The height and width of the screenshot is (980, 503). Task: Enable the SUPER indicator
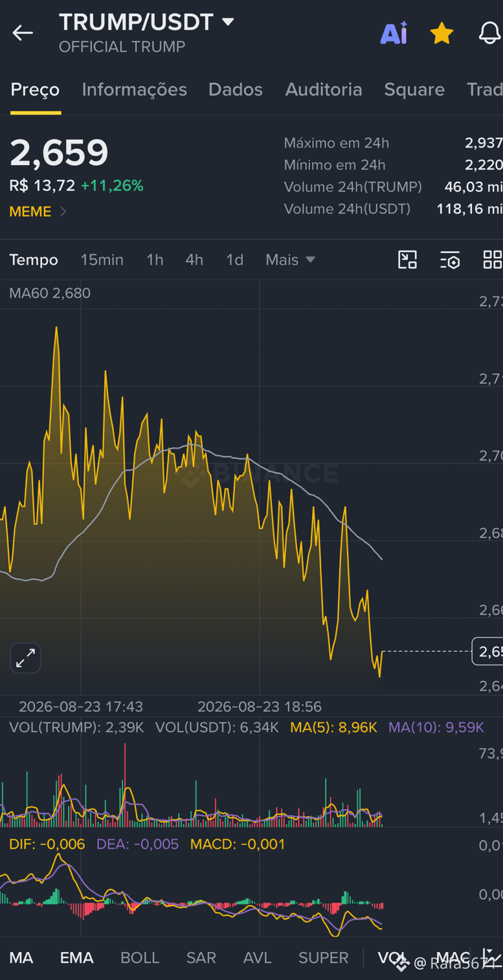coord(323,957)
